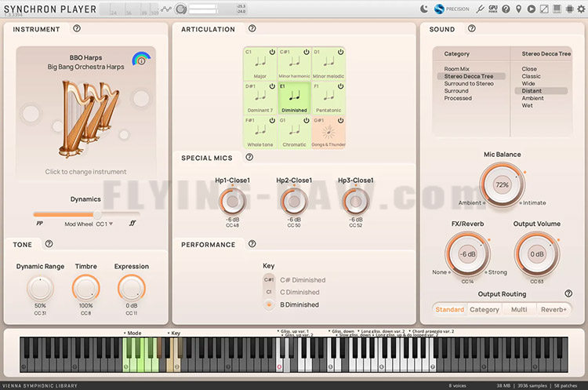Toggle power on Minor melodic articulation

point(340,52)
